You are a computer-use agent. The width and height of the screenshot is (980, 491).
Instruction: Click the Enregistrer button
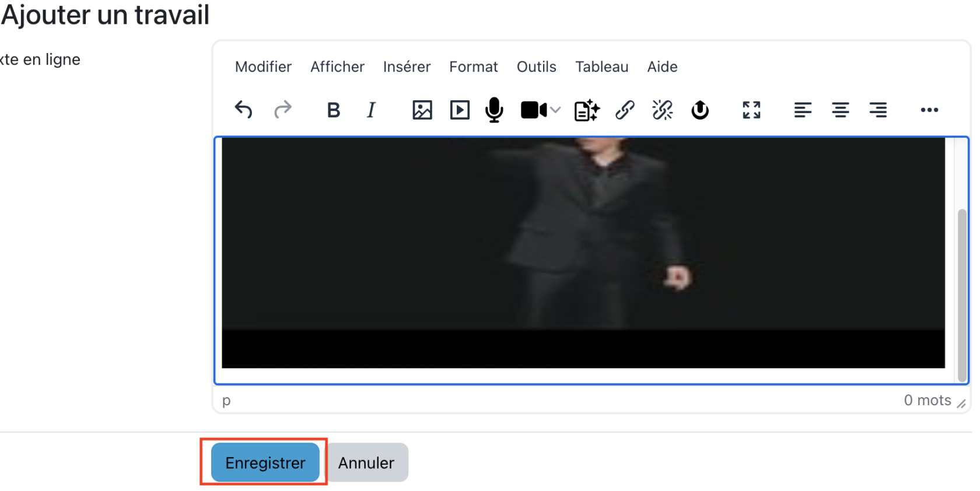pyautogui.click(x=265, y=462)
